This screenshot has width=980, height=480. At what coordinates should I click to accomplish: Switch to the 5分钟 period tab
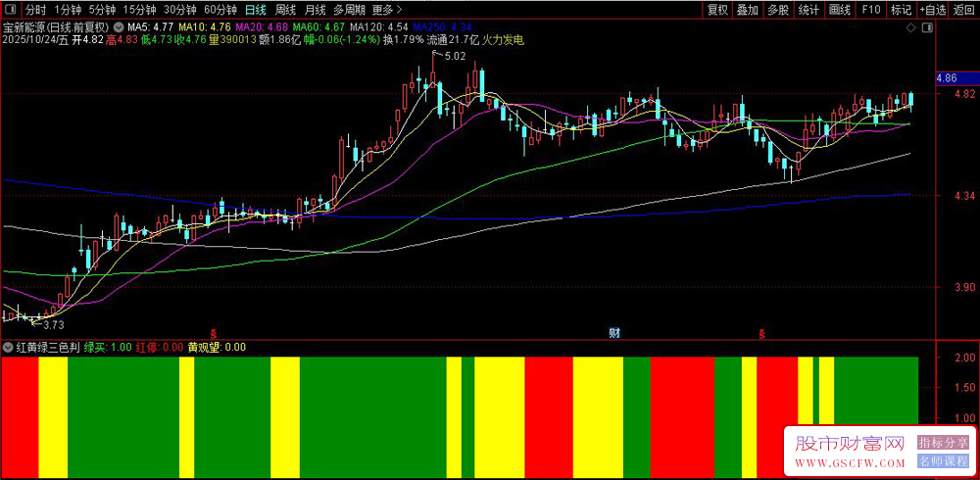click(x=102, y=10)
